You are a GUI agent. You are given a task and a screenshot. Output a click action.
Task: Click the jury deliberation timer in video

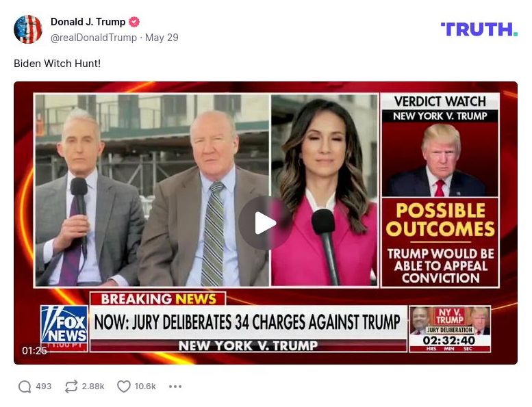click(x=450, y=329)
